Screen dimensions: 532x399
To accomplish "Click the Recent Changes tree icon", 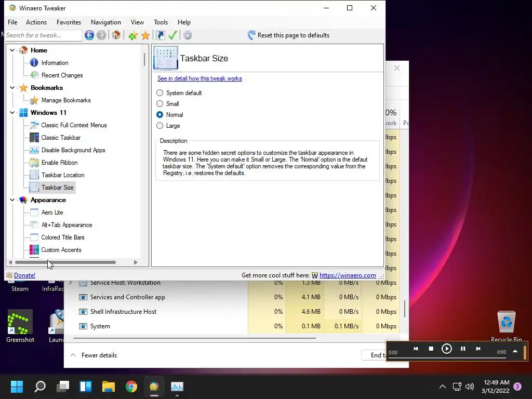I will pos(34,75).
